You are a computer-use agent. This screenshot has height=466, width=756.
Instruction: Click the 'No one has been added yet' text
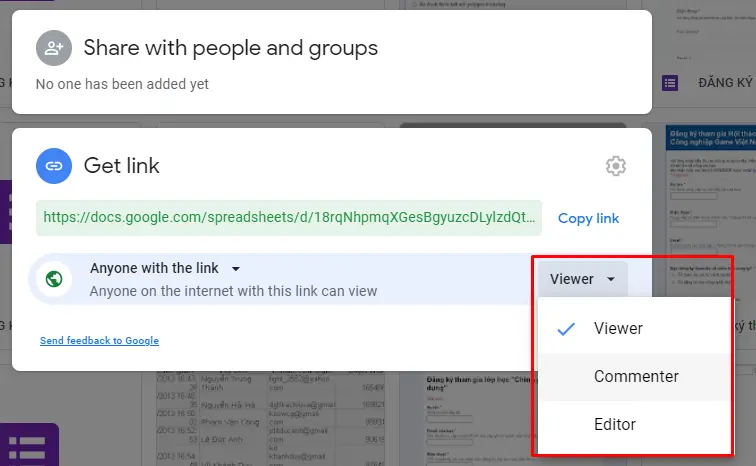(122, 84)
